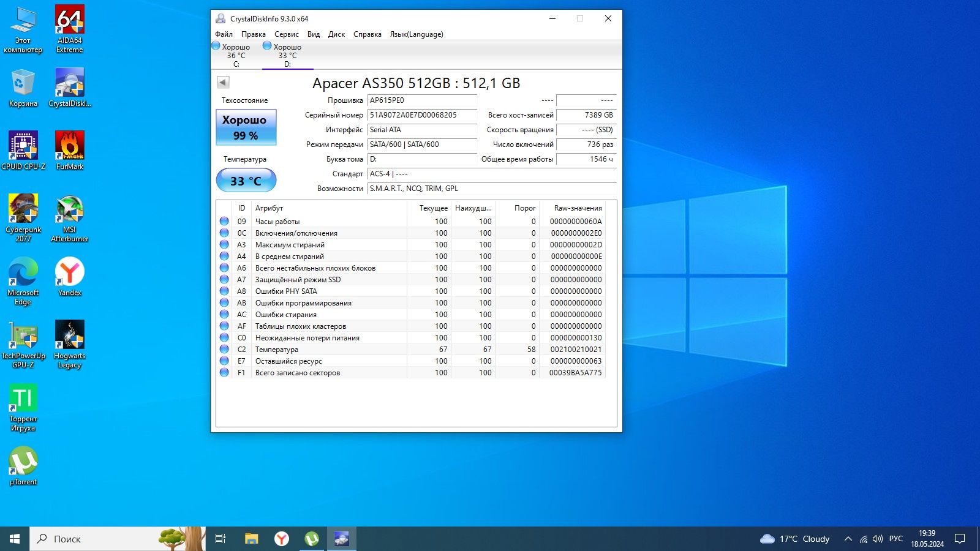
Task: Open the Этот компьютер desktop icon
Action: (x=23, y=29)
